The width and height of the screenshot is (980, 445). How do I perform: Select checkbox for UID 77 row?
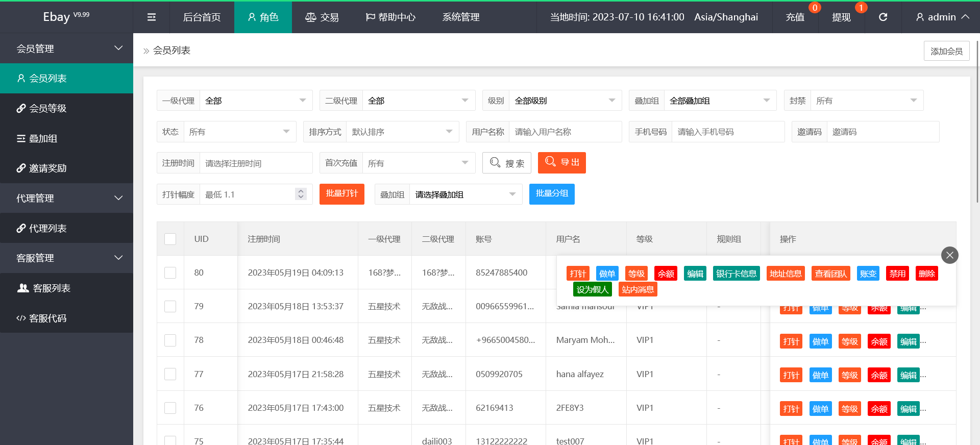pyautogui.click(x=170, y=374)
